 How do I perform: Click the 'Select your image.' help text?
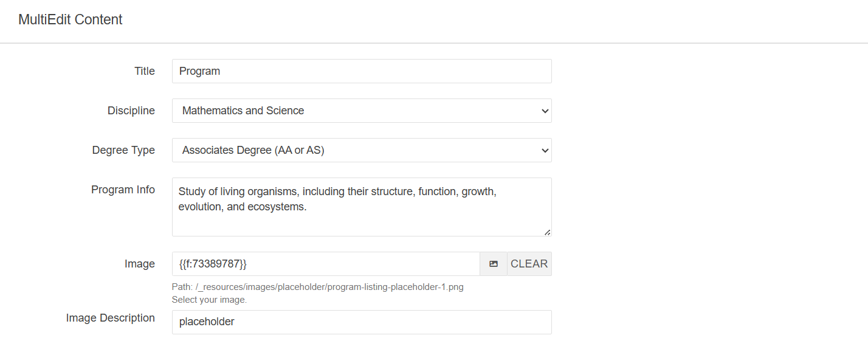point(209,300)
